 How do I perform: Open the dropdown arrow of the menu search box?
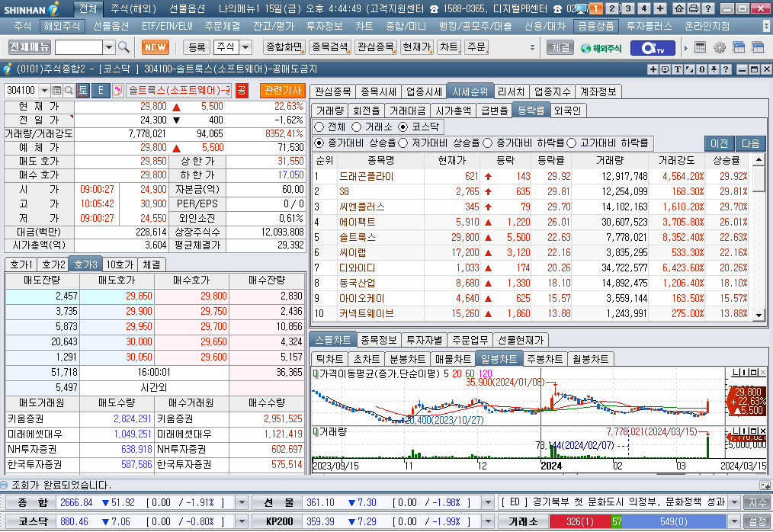coord(109,47)
